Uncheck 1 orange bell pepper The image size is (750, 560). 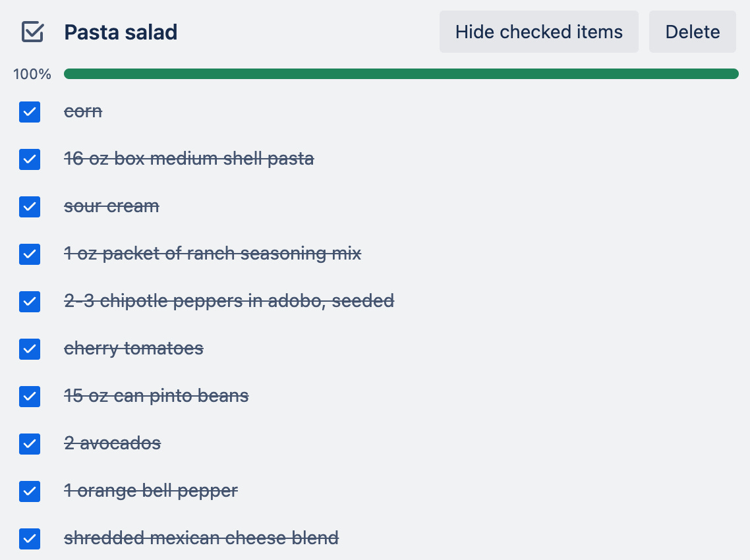point(30,491)
